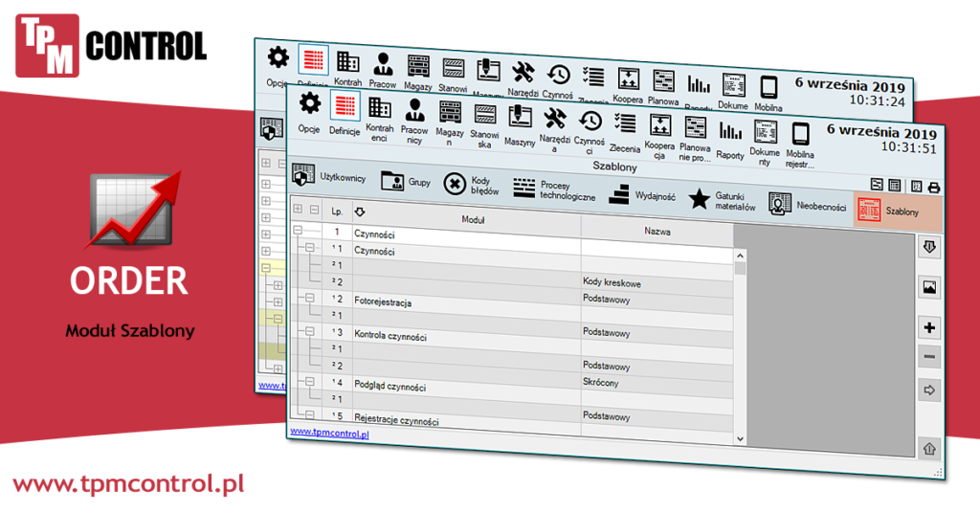
Task: Click the table scrollbar down arrow
Action: click(x=740, y=438)
